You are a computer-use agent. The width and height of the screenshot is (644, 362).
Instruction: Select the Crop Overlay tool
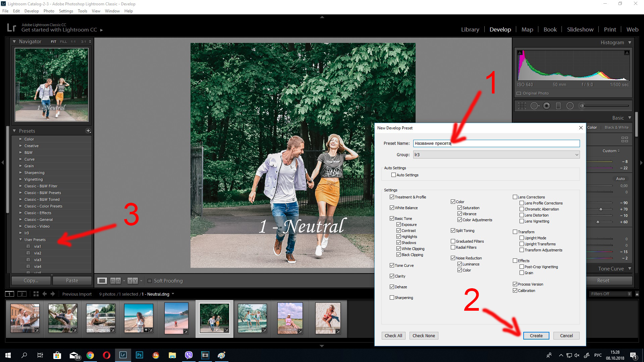522,106
